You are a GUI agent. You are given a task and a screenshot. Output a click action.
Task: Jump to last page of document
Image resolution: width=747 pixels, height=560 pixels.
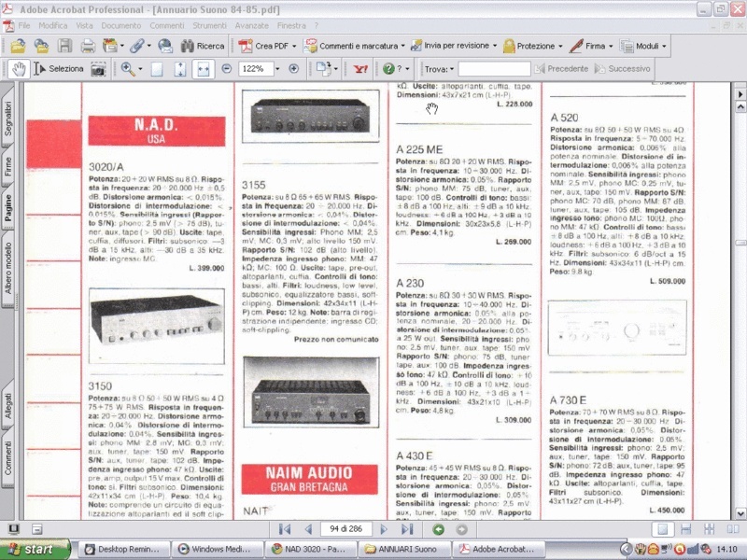(407, 529)
